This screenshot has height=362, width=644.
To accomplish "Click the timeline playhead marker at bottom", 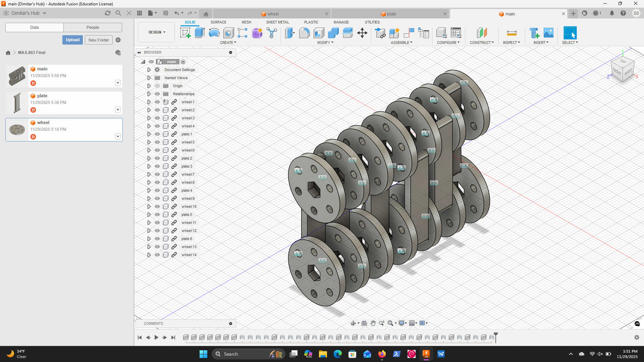I will 495,334.
